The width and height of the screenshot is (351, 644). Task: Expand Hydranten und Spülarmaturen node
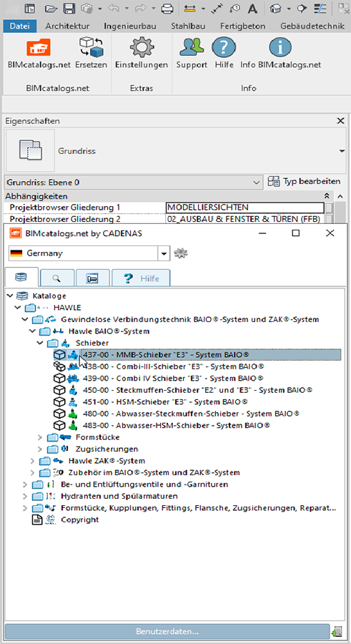24,496
